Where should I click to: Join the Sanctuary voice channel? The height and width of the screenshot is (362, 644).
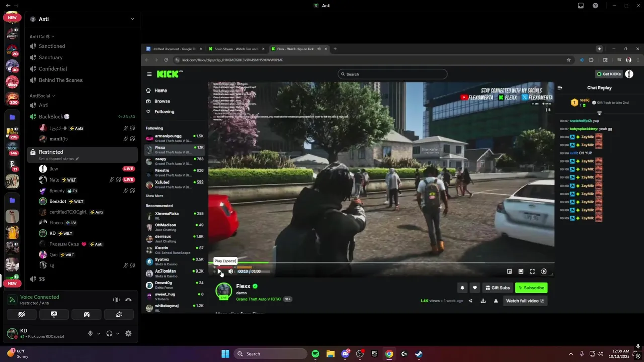pos(82,58)
